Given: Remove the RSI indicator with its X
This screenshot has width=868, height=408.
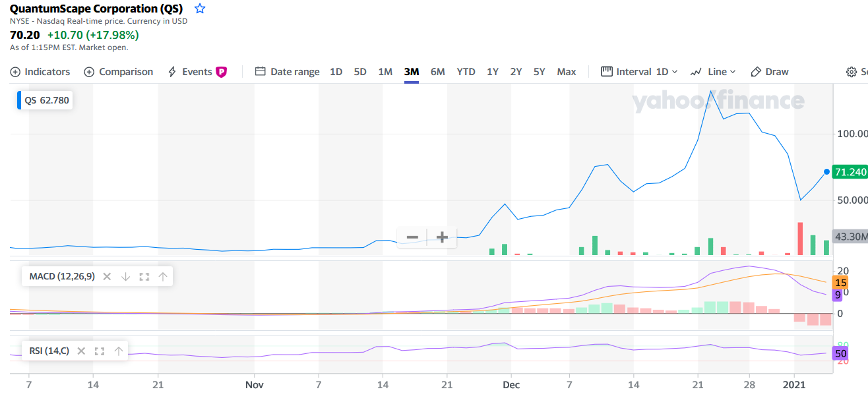Looking at the screenshot, I should coord(81,351).
